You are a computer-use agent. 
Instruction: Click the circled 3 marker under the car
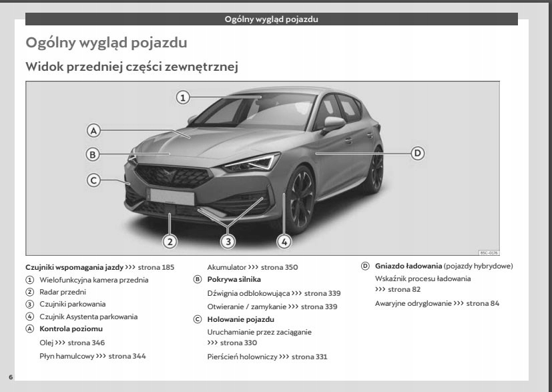click(x=228, y=242)
